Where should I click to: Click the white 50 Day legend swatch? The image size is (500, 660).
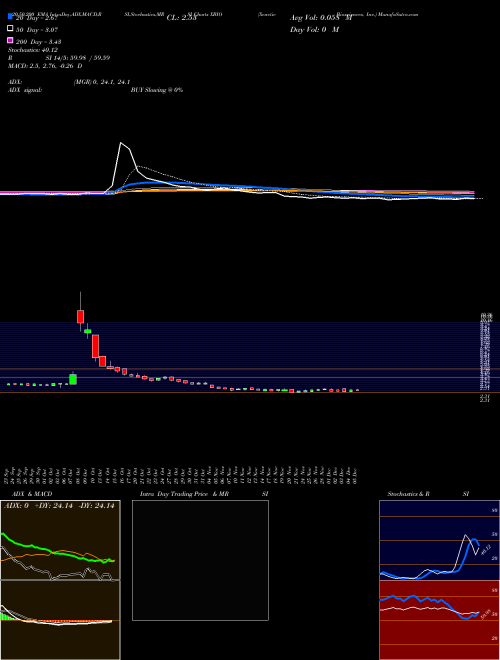pyautogui.click(x=10, y=29)
